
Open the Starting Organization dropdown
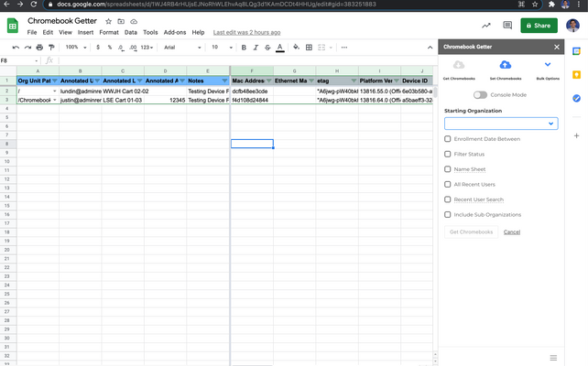pos(501,123)
